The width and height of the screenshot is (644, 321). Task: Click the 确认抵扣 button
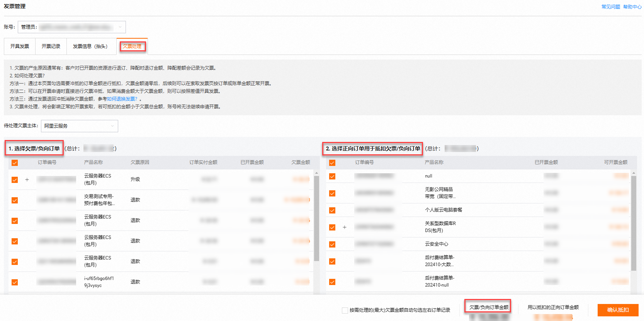click(x=618, y=310)
